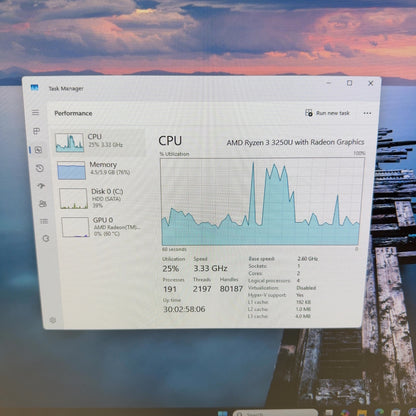
Task: Click the GPU 0 mini graph thumbnail
Action: [x=75, y=227]
